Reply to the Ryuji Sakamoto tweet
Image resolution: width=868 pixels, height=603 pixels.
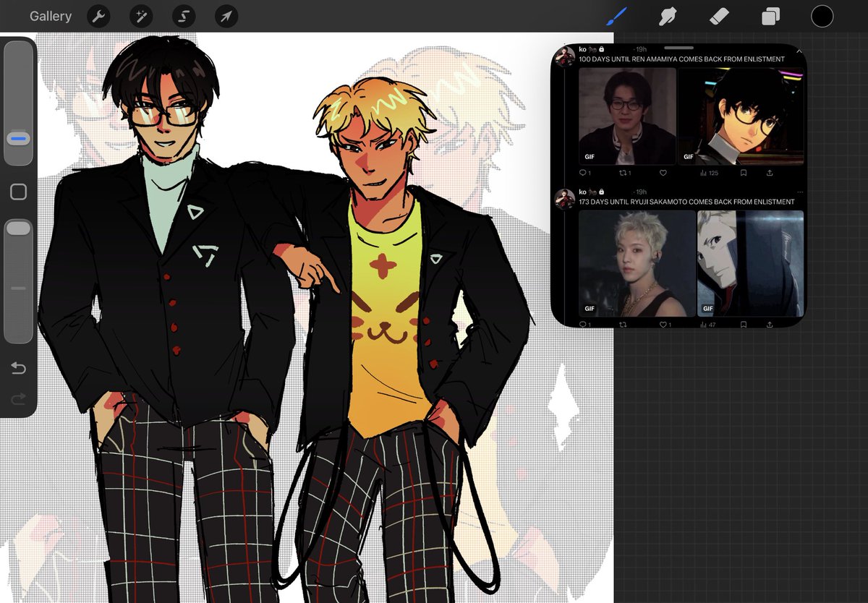584,325
